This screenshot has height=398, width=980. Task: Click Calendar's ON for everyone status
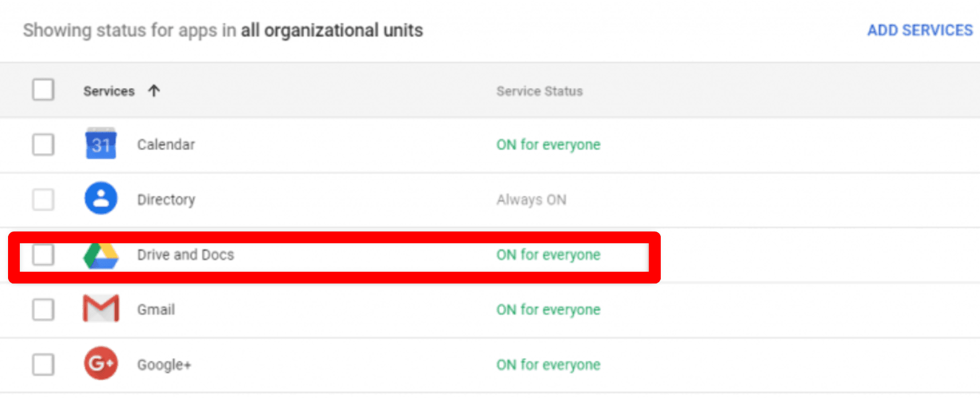point(548,145)
